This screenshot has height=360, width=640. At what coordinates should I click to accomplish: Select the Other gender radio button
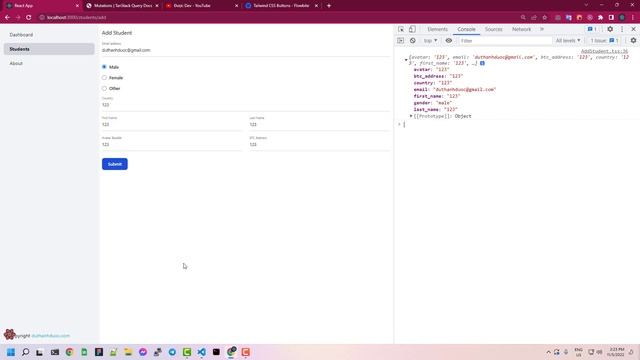[x=104, y=88]
